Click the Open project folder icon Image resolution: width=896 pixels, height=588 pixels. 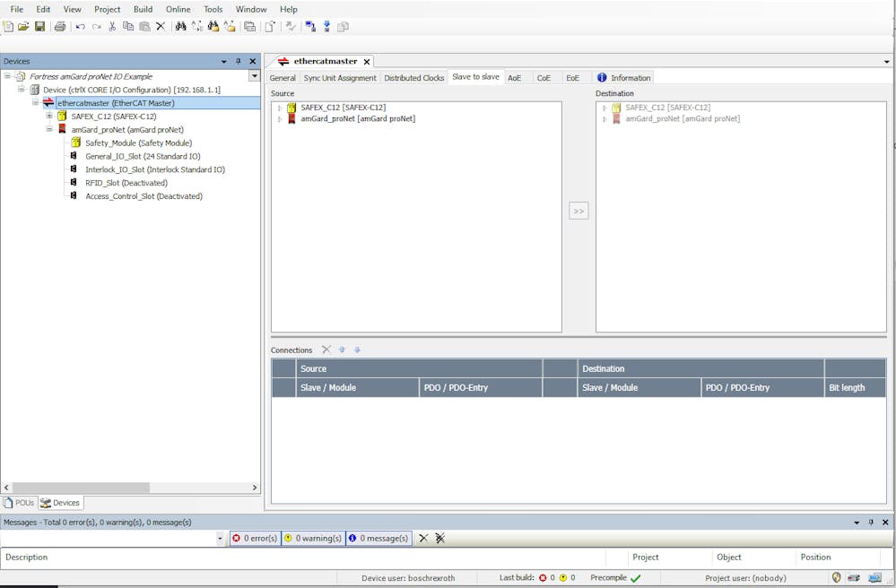pyautogui.click(x=23, y=26)
